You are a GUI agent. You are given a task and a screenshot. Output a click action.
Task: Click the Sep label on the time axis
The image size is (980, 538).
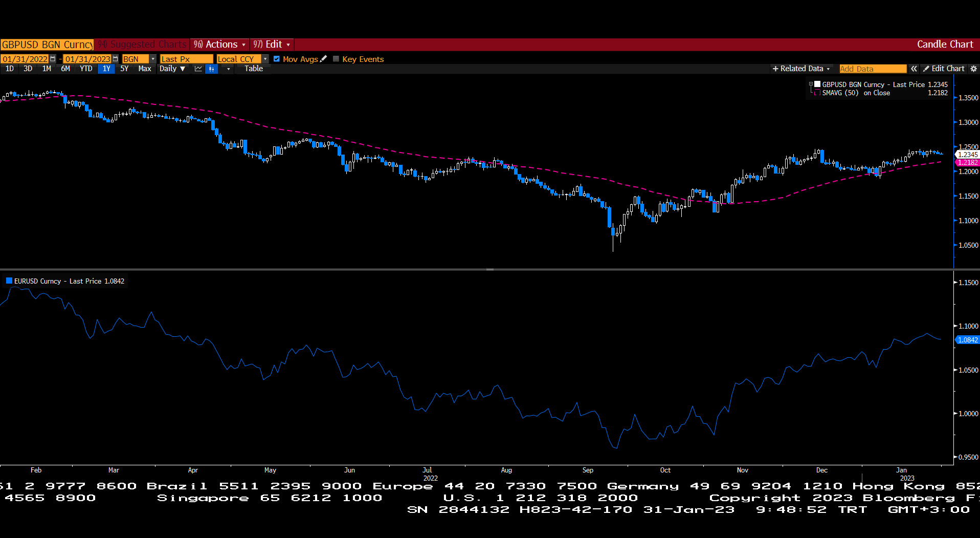click(x=588, y=470)
